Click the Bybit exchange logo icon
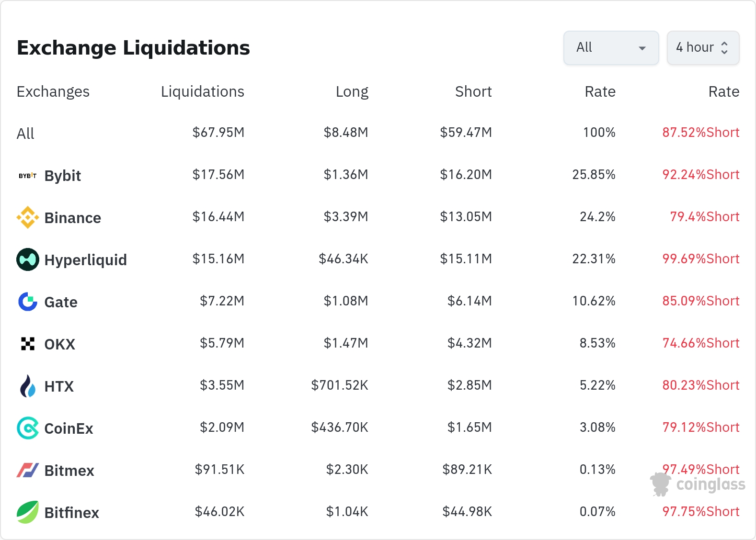This screenshot has width=756, height=540. pyautogui.click(x=27, y=176)
